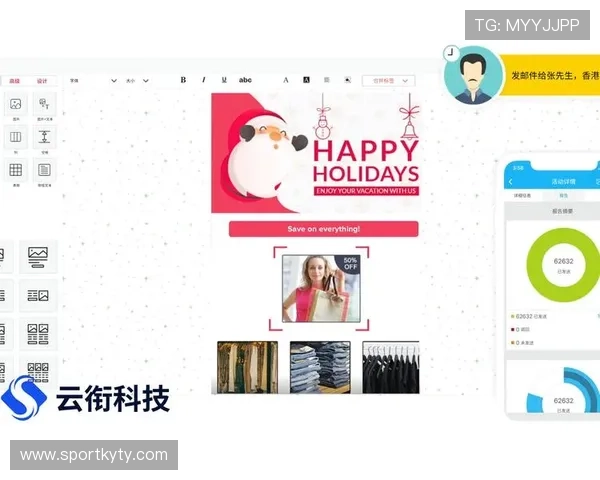Open the phone's green report tab

pyautogui.click(x=564, y=196)
